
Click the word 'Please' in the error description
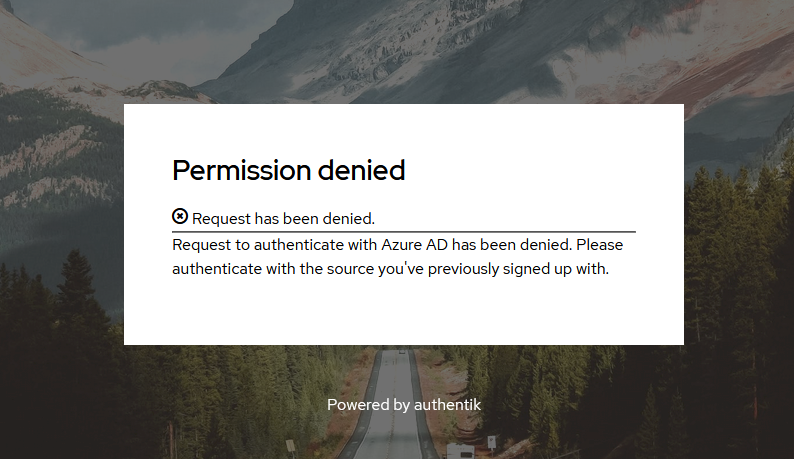600,245
